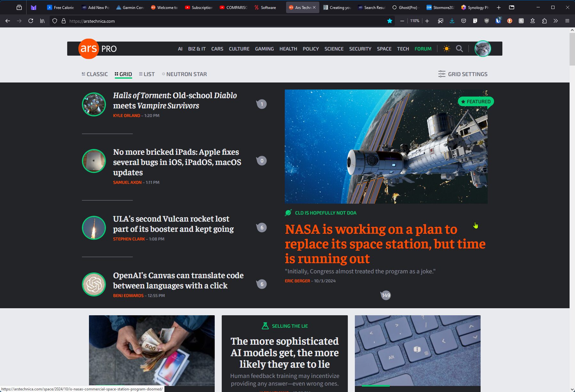Click the bookmark star in address bar

(389, 21)
